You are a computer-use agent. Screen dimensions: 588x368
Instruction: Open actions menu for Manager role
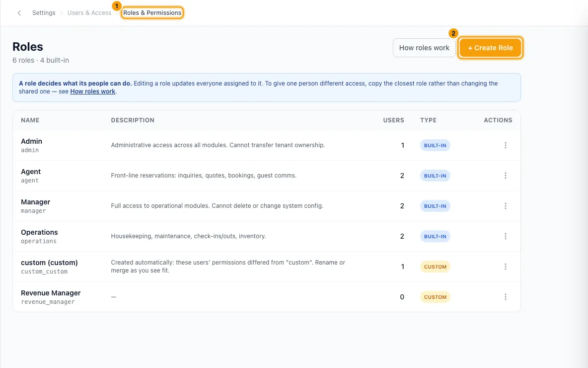tap(505, 206)
